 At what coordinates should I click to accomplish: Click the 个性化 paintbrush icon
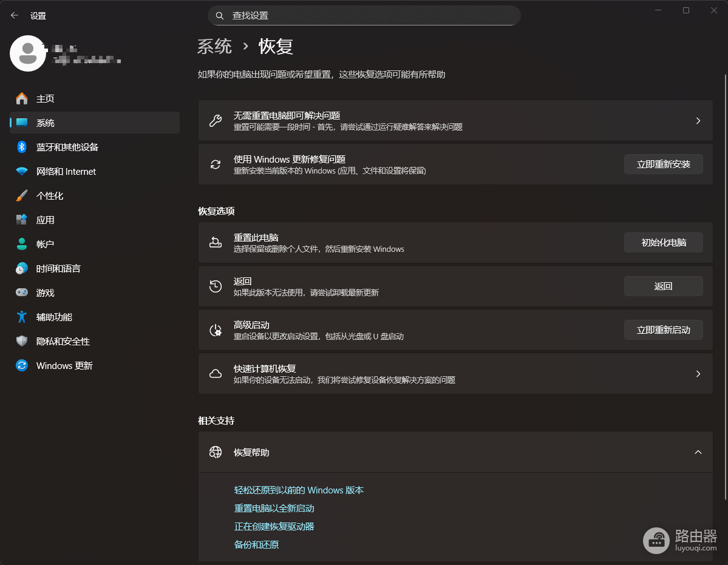point(22,195)
